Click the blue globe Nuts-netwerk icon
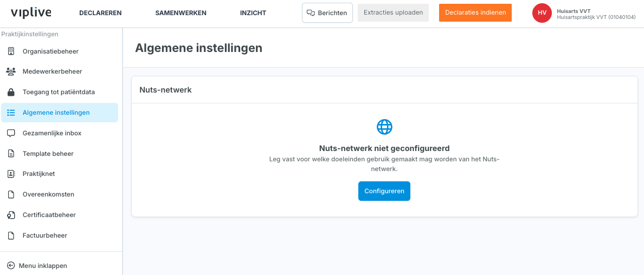The width and height of the screenshot is (644, 275). pyautogui.click(x=384, y=127)
